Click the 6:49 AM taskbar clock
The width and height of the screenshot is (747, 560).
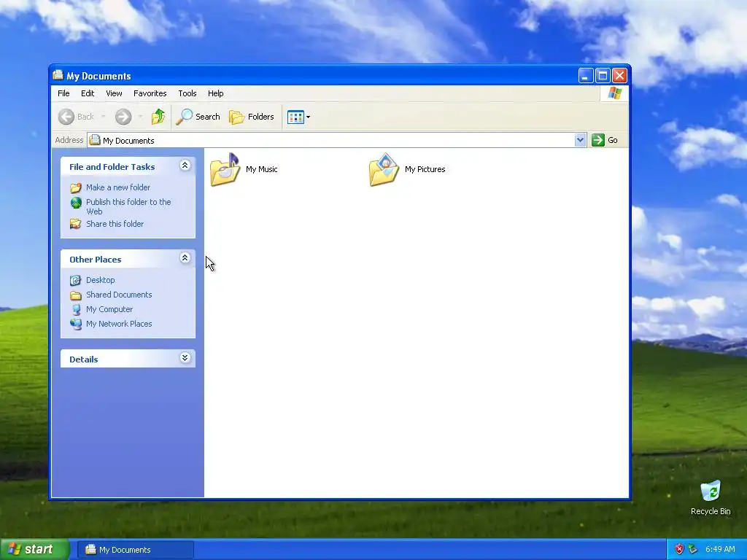(x=720, y=549)
